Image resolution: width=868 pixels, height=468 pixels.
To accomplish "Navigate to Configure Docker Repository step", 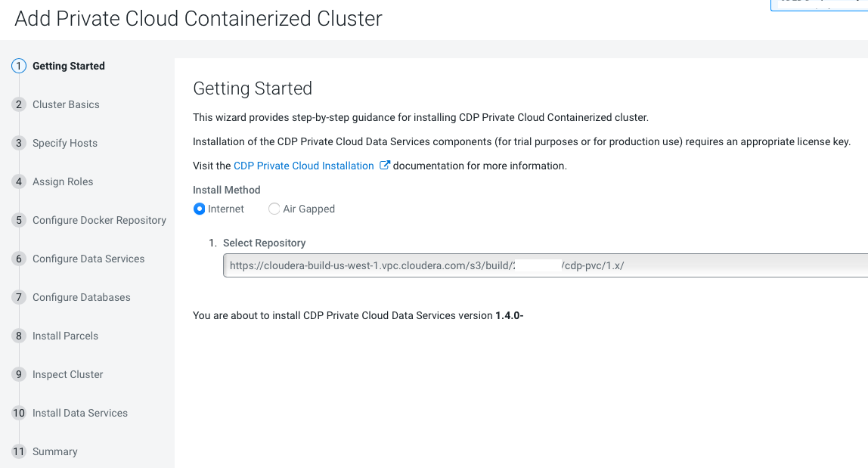I will 99,220.
